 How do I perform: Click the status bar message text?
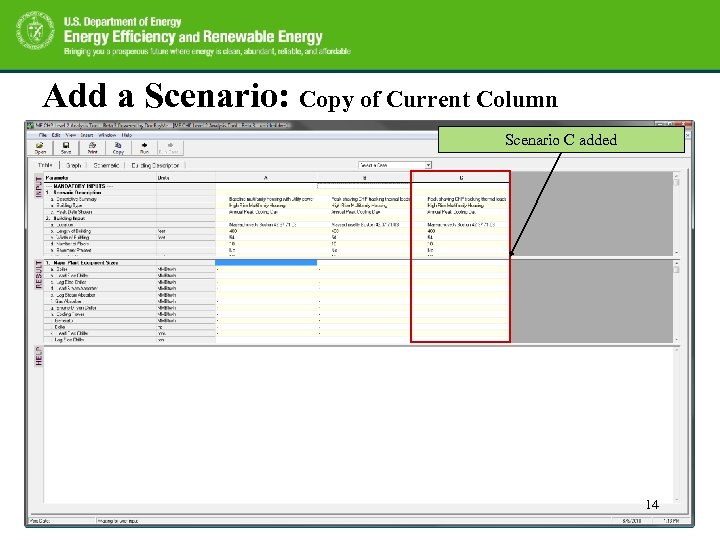(118, 521)
